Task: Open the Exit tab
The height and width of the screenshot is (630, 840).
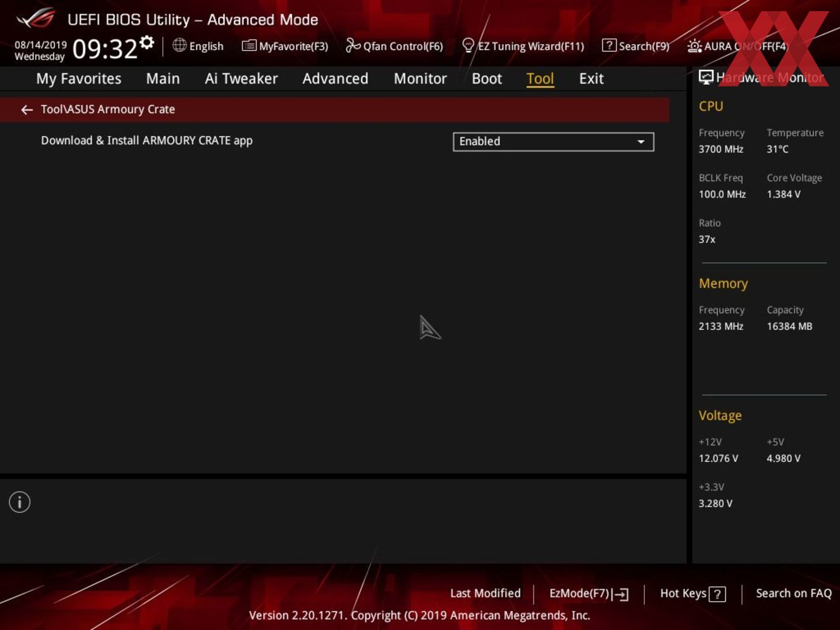Action: [591, 78]
